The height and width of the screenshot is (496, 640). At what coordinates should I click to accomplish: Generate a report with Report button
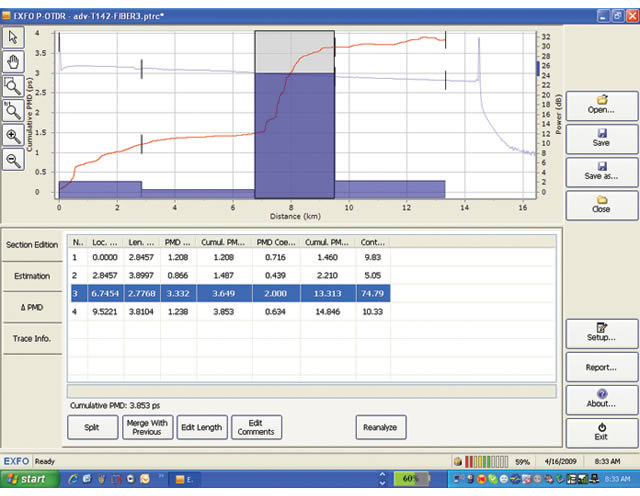coord(601,367)
